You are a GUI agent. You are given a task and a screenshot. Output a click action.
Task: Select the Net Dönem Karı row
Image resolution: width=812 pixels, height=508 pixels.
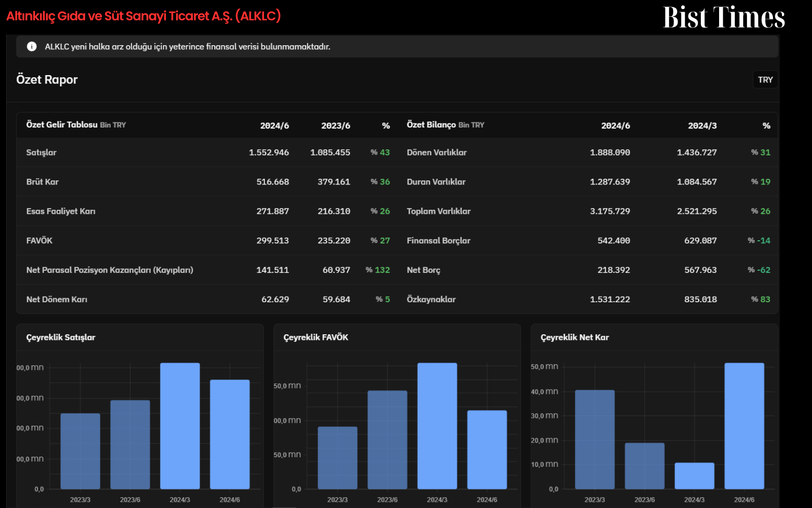tap(208, 299)
